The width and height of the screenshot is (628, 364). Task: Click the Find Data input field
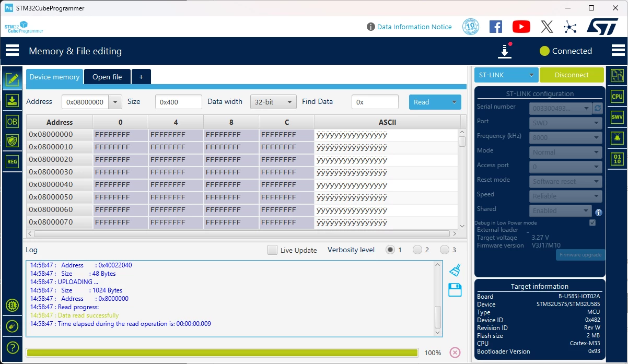pos(375,102)
